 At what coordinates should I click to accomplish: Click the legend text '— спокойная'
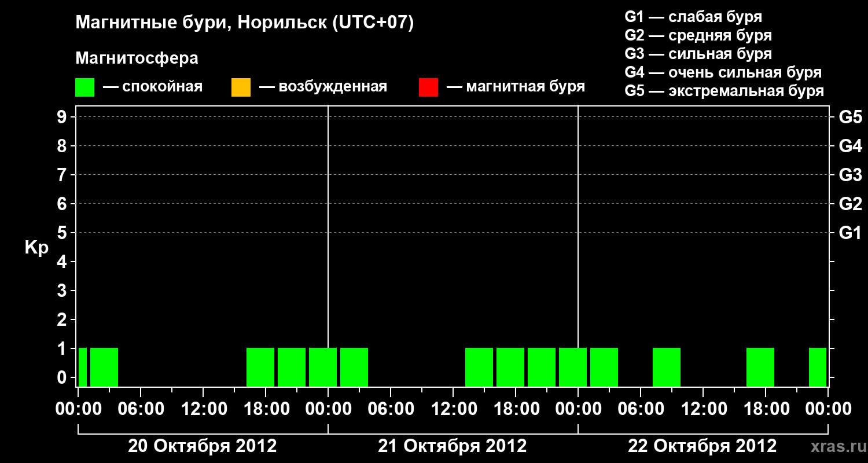[153, 87]
